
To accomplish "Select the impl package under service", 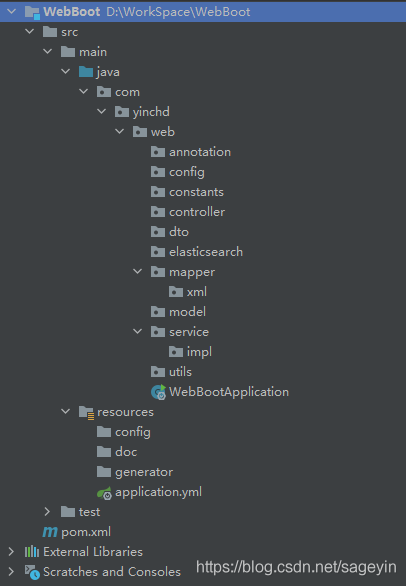I will tap(190, 352).
